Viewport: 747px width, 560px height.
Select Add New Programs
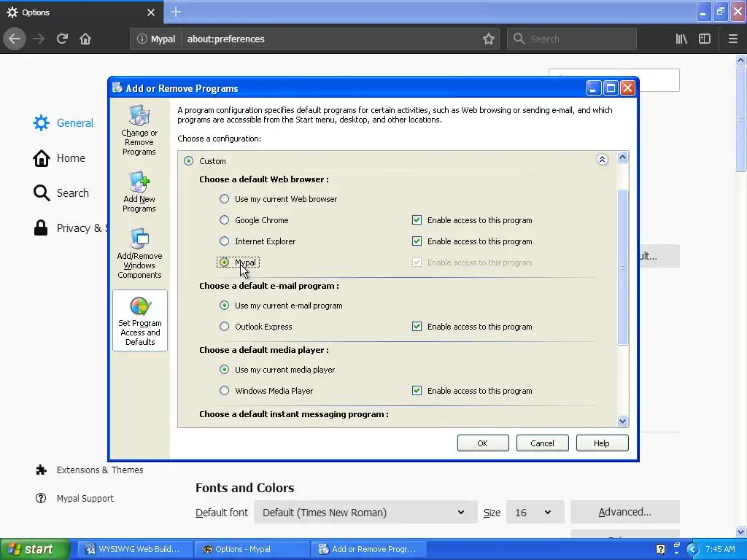[139, 192]
